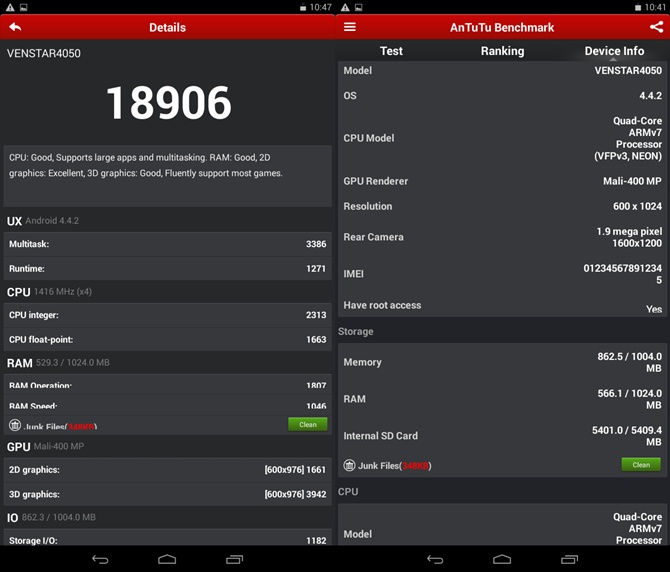Tap the GPU Renderer row
Viewport: 670px width, 572px height.
click(x=502, y=181)
